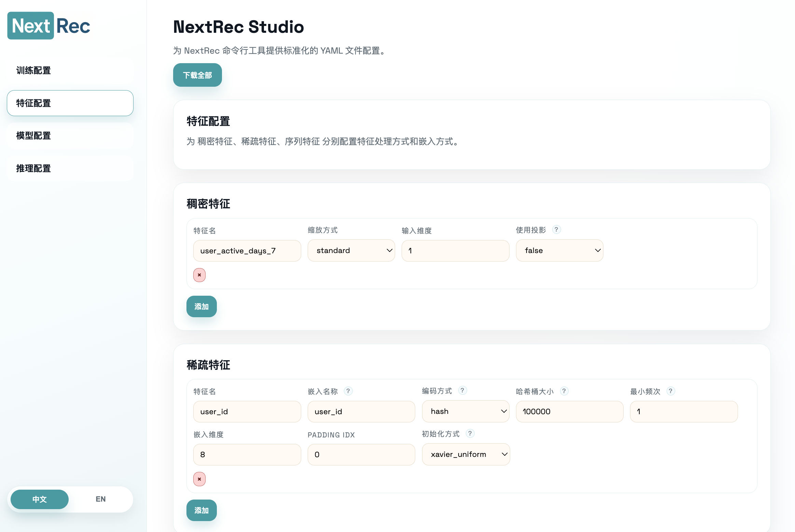Click the 下载全部 button
This screenshot has height=532, width=795.
197,75
